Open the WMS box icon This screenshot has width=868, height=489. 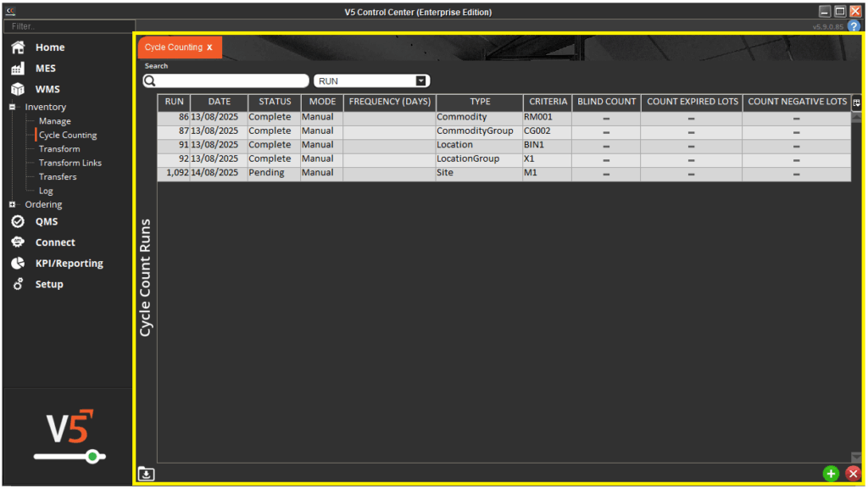click(x=18, y=89)
